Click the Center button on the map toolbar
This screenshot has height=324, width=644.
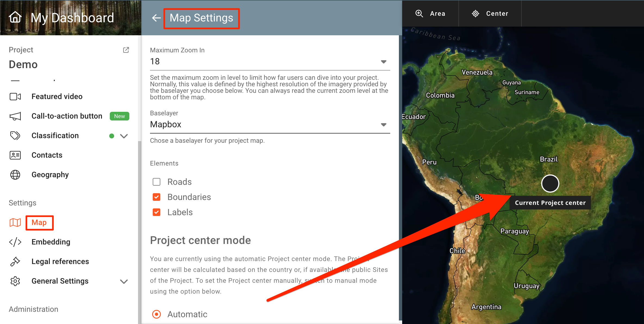click(x=490, y=14)
